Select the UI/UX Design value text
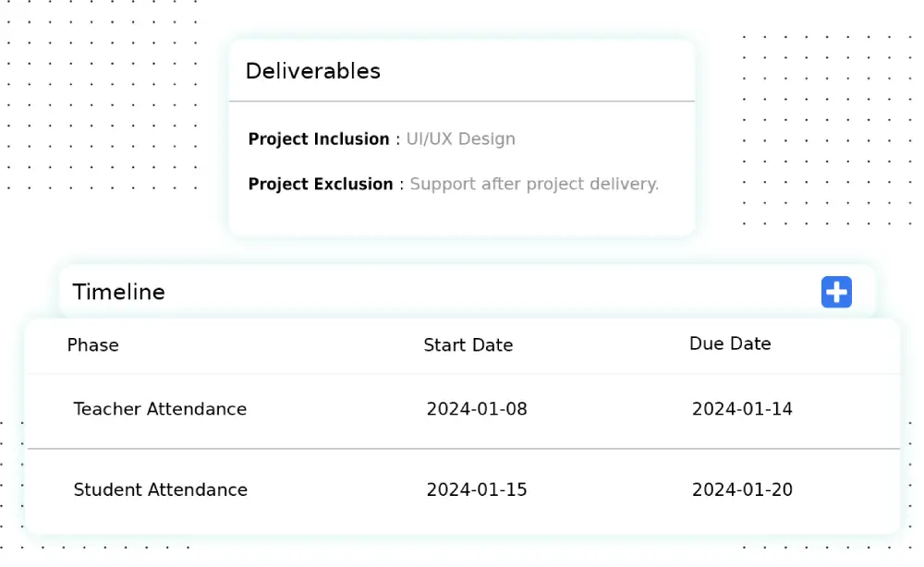924x567 pixels. point(461,139)
